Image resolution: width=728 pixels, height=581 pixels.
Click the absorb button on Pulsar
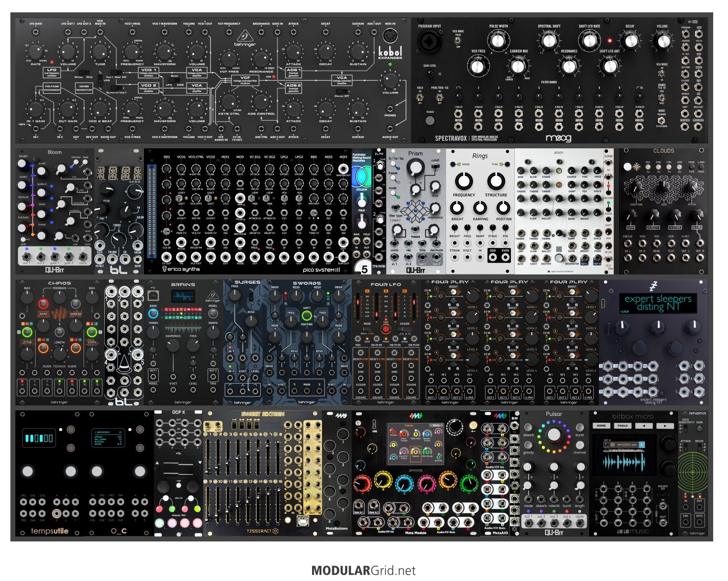(528, 428)
